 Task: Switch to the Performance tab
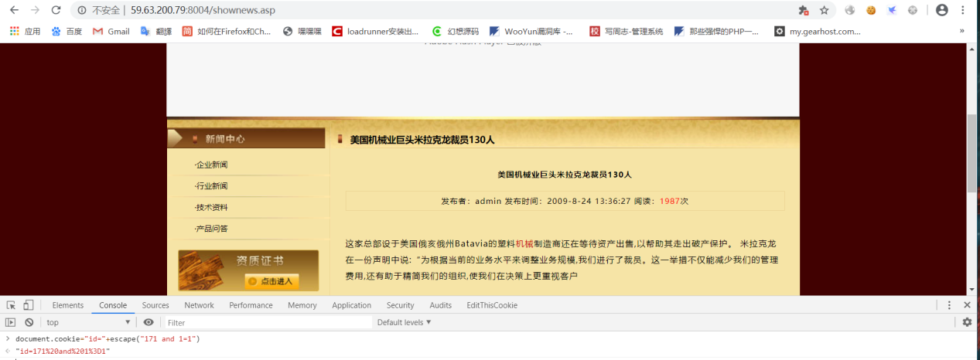pyautogui.click(x=251, y=305)
